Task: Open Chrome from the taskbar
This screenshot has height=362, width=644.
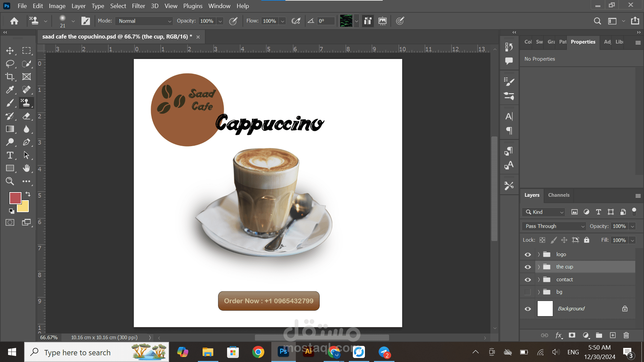Action: click(258, 352)
